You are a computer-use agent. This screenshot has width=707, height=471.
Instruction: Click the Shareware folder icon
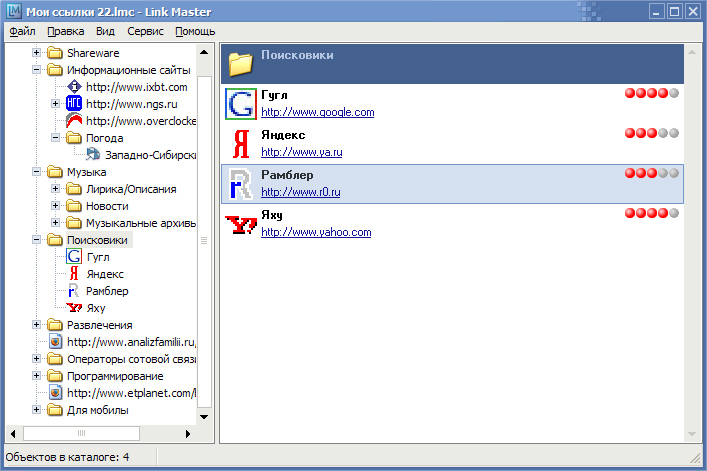(55, 53)
